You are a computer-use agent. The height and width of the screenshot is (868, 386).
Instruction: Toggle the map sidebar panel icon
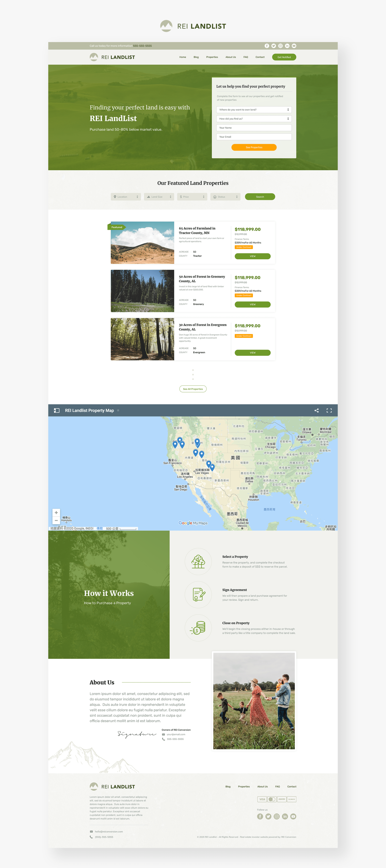[x=57, y=410]
